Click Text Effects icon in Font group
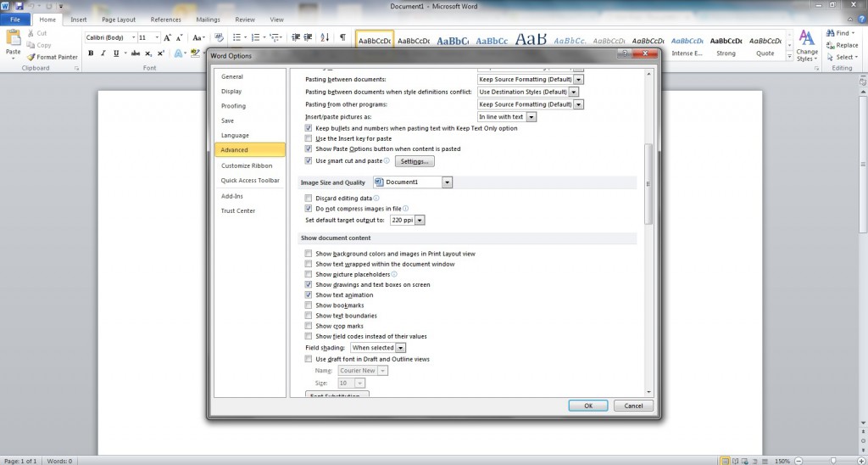This screenshot has height=465, width=868. point(178,53)
